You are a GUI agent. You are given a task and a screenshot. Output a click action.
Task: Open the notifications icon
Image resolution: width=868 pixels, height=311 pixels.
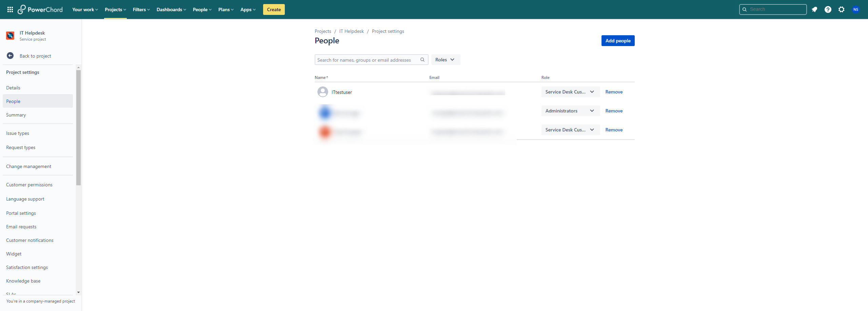coord(814,9)
